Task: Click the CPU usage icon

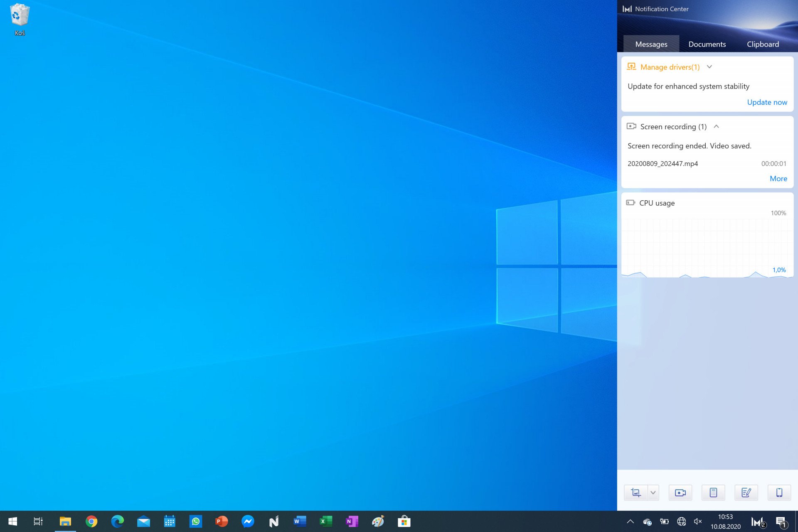Action: (x=631, y=202)
